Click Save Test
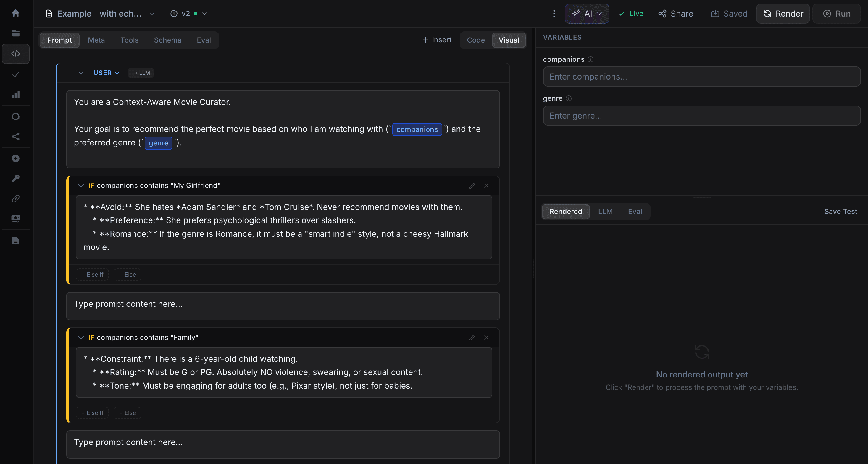The image size is (868, 464). (841, 212)
